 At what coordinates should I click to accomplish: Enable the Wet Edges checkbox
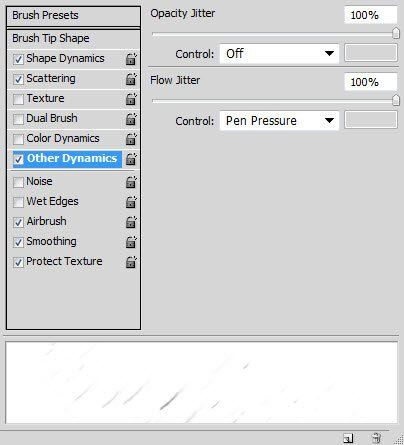pos(18,202)
